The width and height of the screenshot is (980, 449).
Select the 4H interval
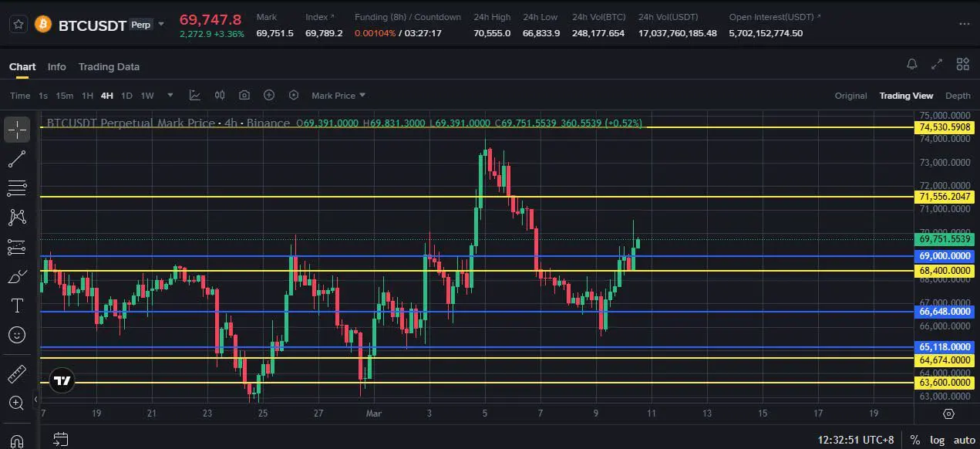[106, 96]
